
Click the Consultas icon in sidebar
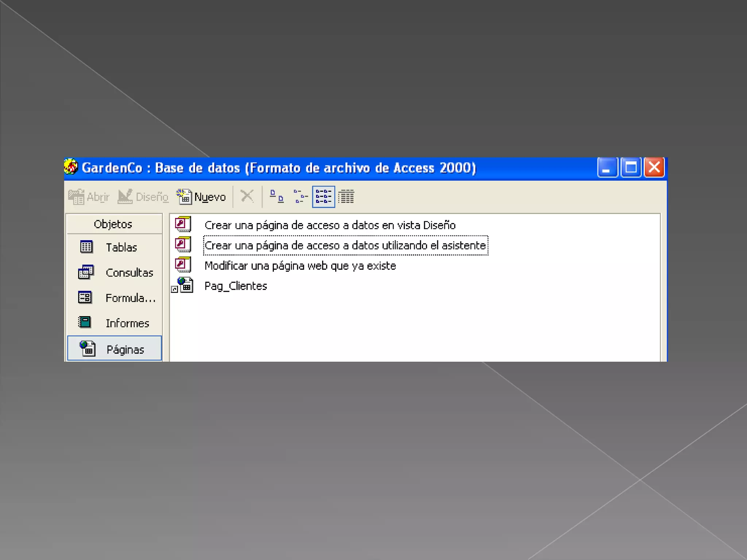coord(86,272)
